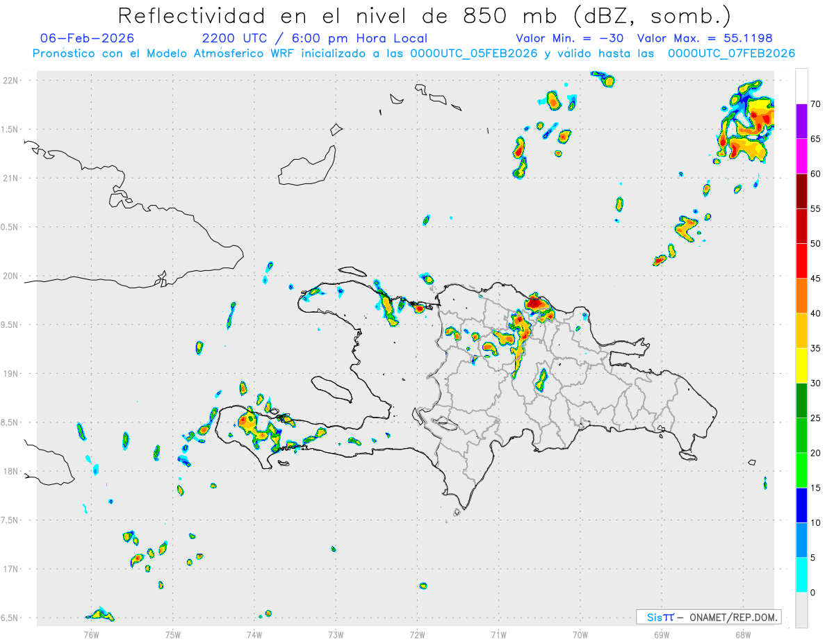This screenshot has width=834, height=644.
Task: Click the longitude axis label "71W"
Action: tap(498, 634)
